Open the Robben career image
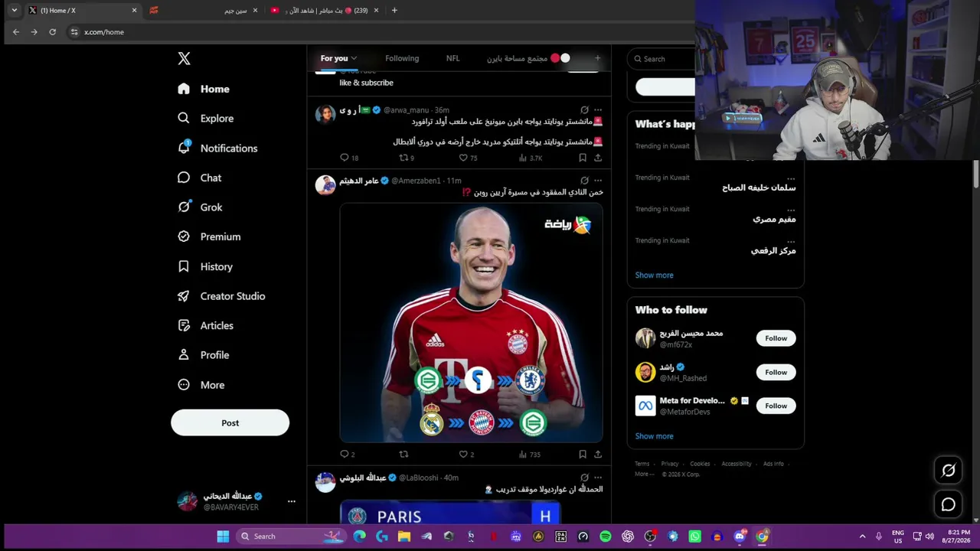Screen dimensions: 980x551 pyautogui.click(x=471, y=323)
